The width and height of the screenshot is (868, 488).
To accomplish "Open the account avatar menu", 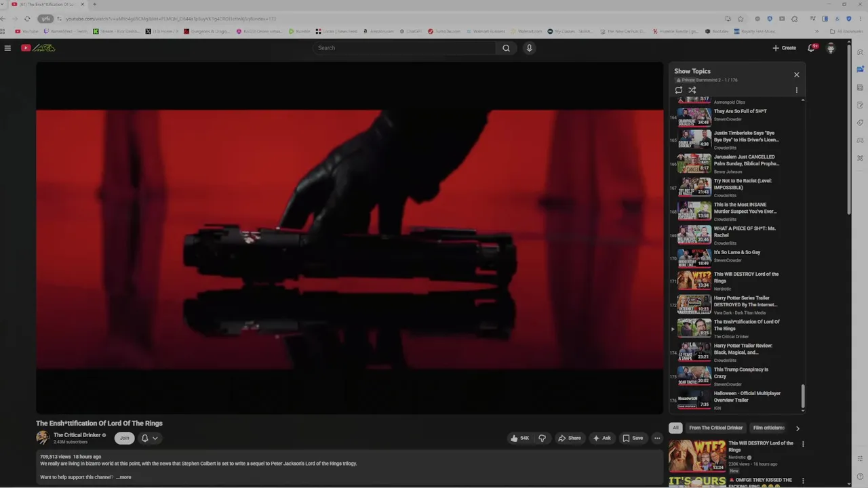I will 831,48.
